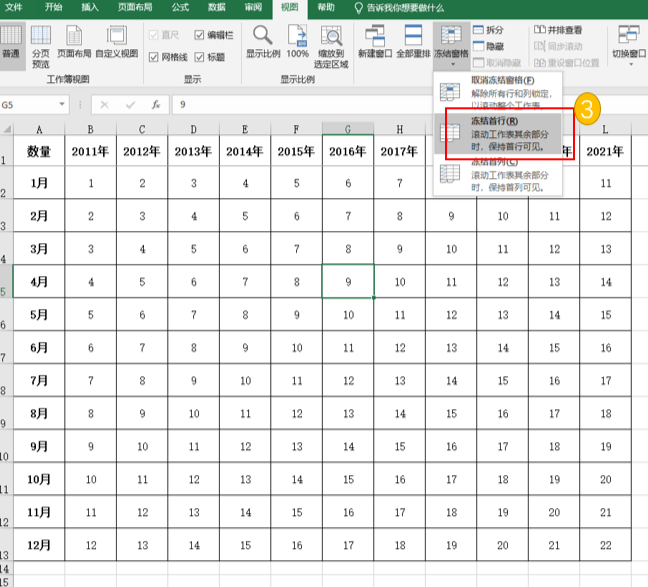Click the Tell Me lightbulb search box
The width and height of the screenshot is (648, 587).
[x=399, y=8]
